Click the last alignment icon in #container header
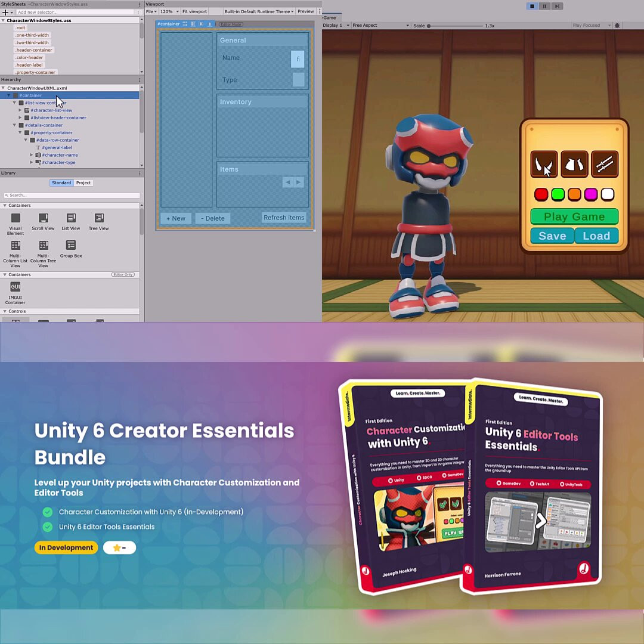The width and height of the screenshot is (644, 644). pyautogui.click(x=210, y=24)
